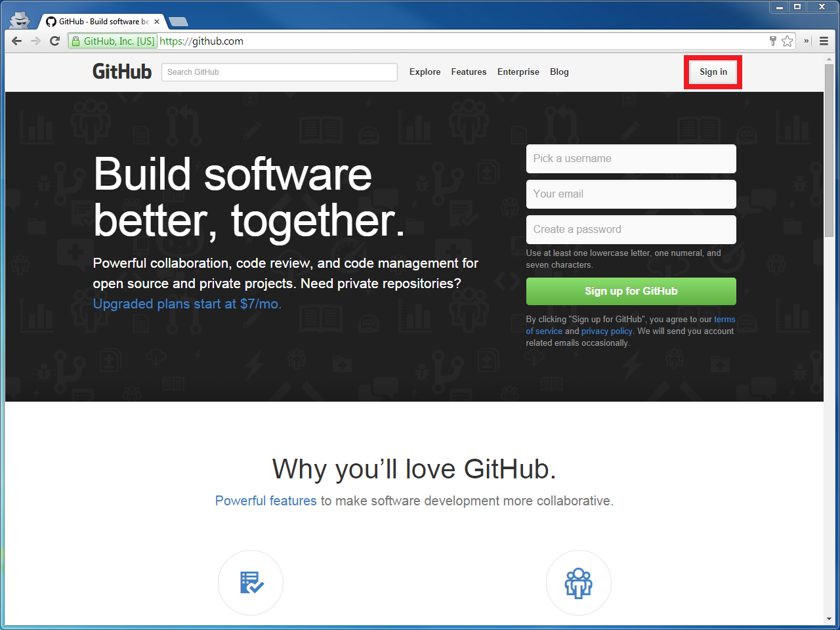Click the saved password key icon
Viewport: 840px width, 630px height.
pos(773,41)
